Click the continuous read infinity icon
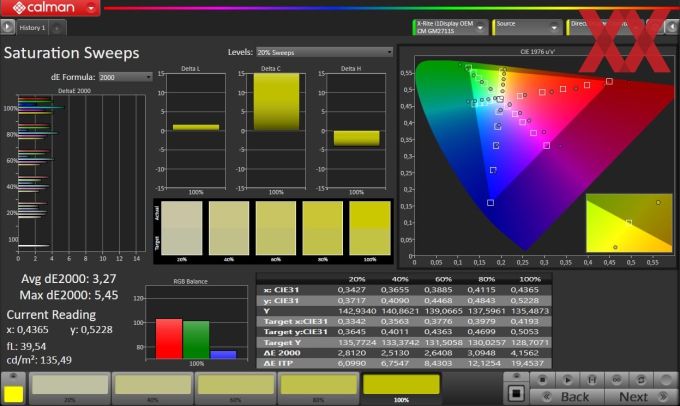 coord(616,380)
